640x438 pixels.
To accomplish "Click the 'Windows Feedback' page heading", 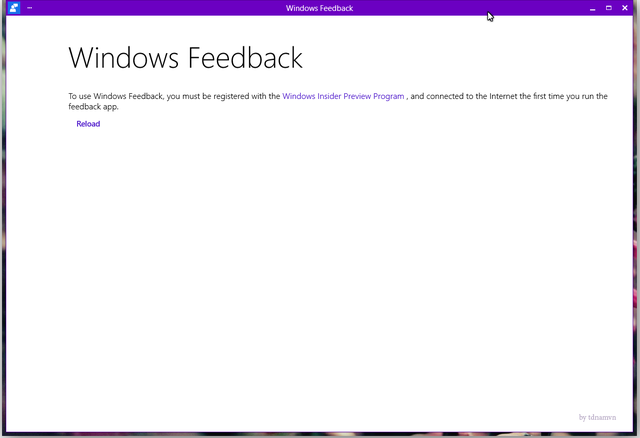I will point(185,58).
